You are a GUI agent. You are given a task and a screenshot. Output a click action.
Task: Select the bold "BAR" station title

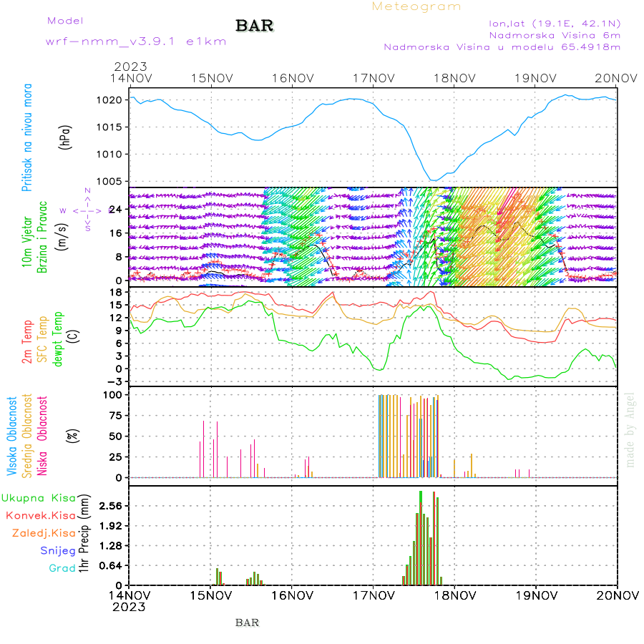(x=255, y=26)
